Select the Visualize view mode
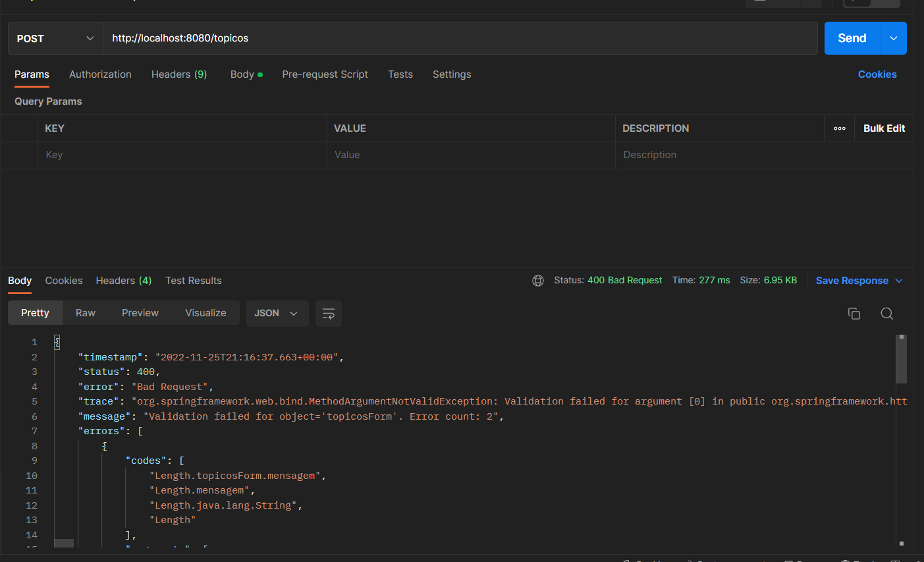924x562 pixels. click(205, 313)
